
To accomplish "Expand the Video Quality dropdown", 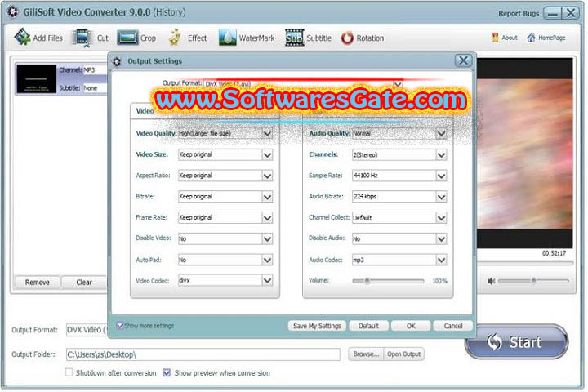I will (267, 134).
